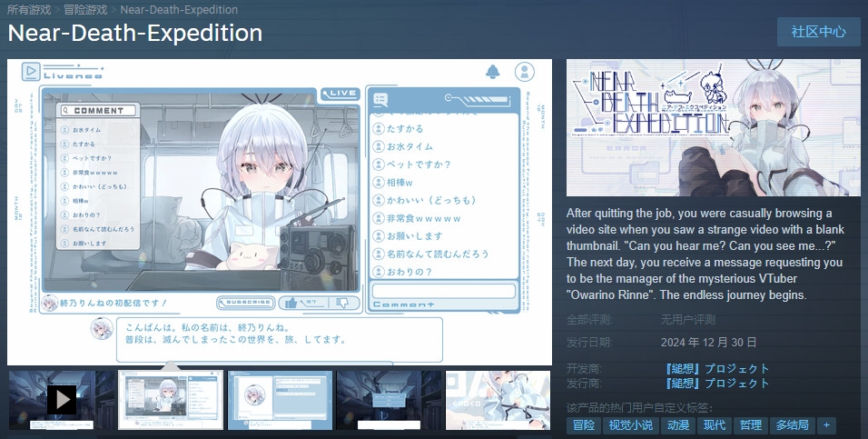Open the profile icon screenshot thumbnail

point(280,400)
